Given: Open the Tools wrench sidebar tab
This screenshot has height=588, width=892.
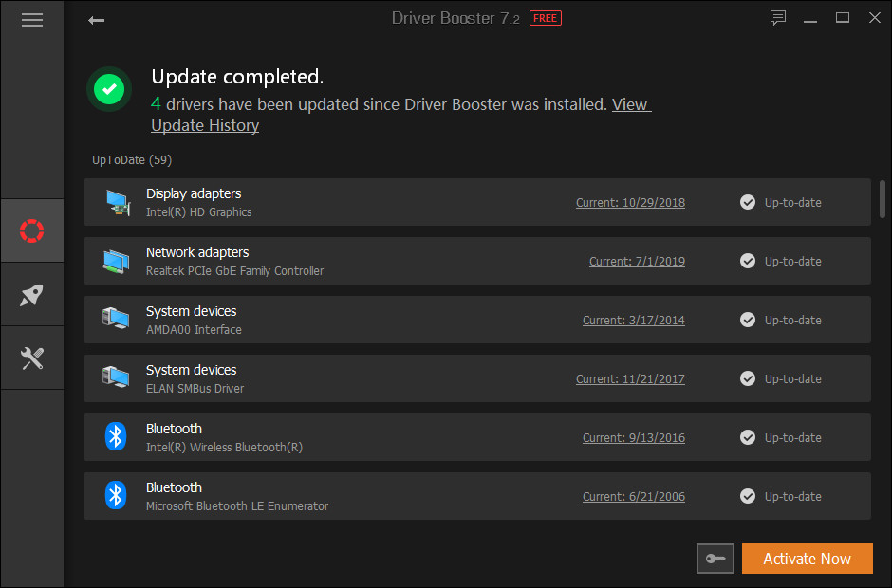Looking at the screenshot, I should (32, 358).
